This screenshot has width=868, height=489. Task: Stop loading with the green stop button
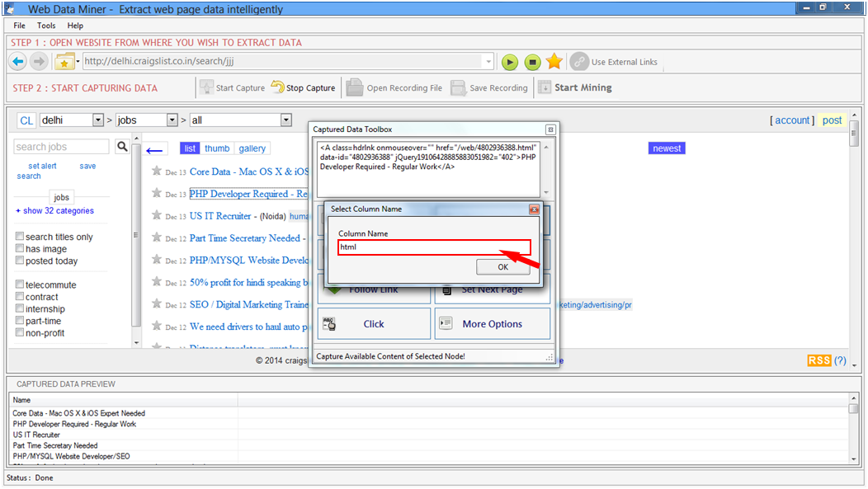pos(532,62)
